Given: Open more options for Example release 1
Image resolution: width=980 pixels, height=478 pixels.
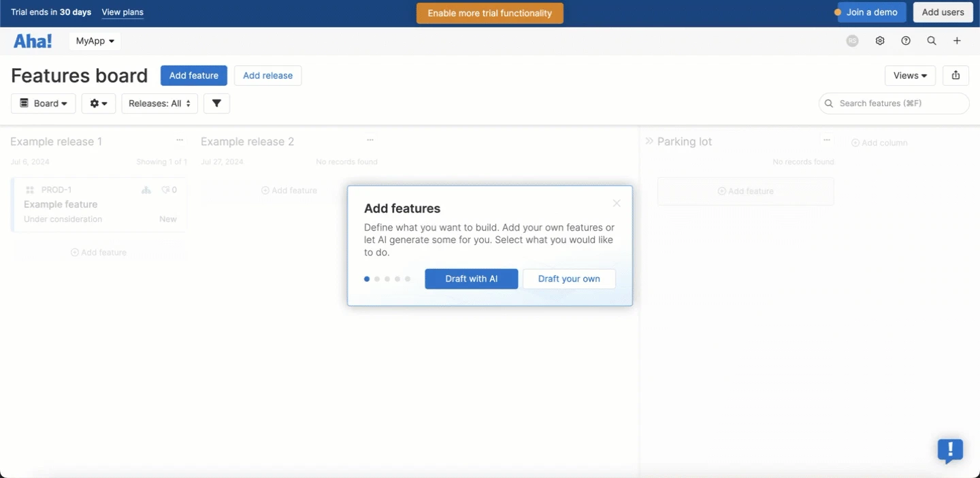Looking at the screenshot, I should tap(180, 140).
